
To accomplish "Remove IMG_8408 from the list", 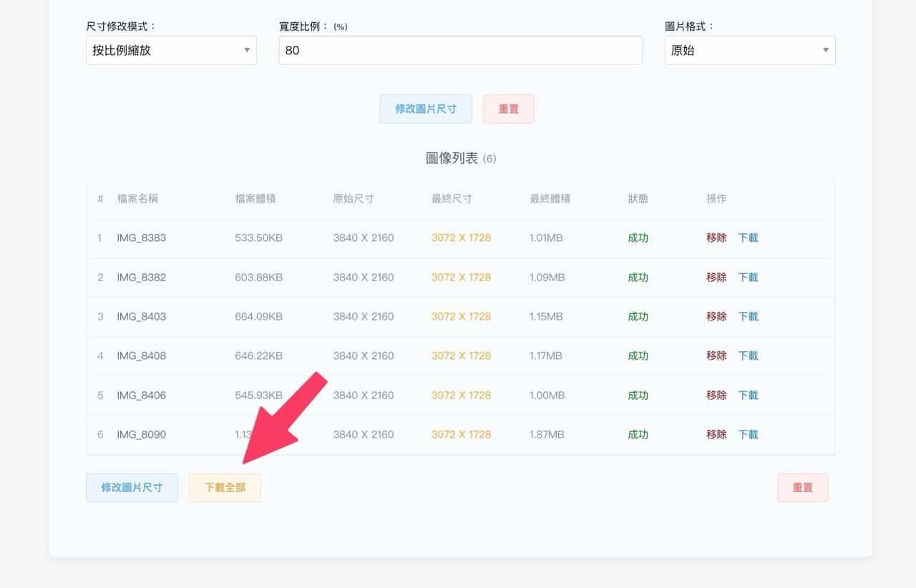I will (716, 356).
